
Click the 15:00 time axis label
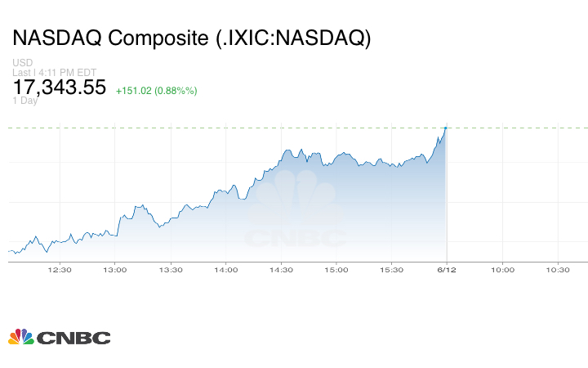[336, 269]
